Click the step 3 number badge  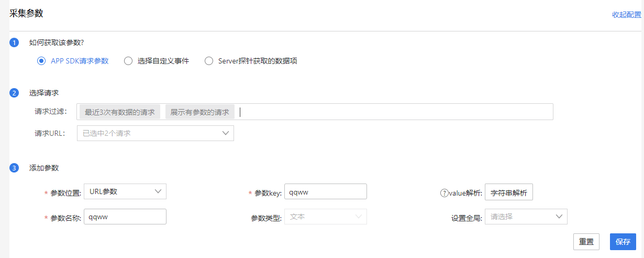pyautogui.click(x=14, y=168)
